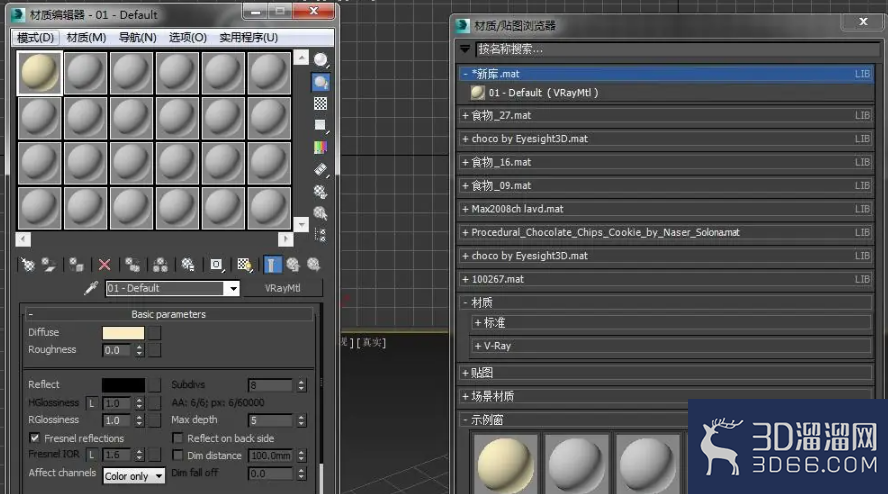This screenshot has height=494, width=888.
Task: Click Put to Library icon
Action: click(188, 265)
